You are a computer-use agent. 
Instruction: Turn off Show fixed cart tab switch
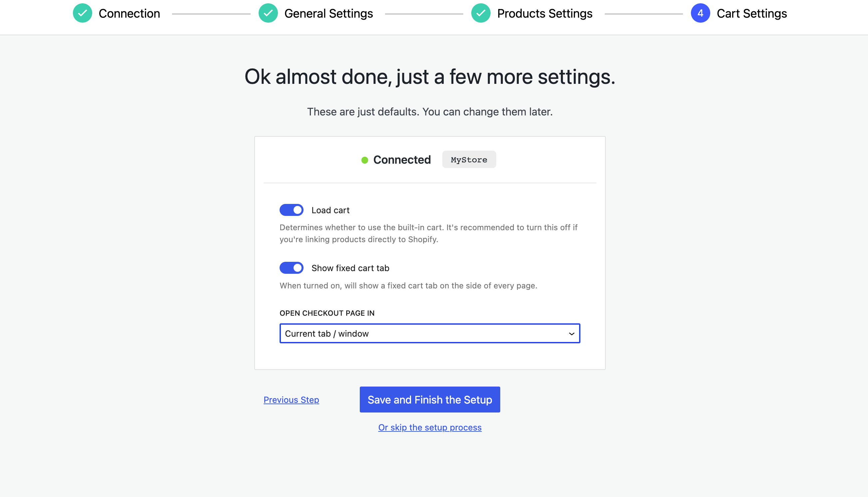[x=291, y=268]
